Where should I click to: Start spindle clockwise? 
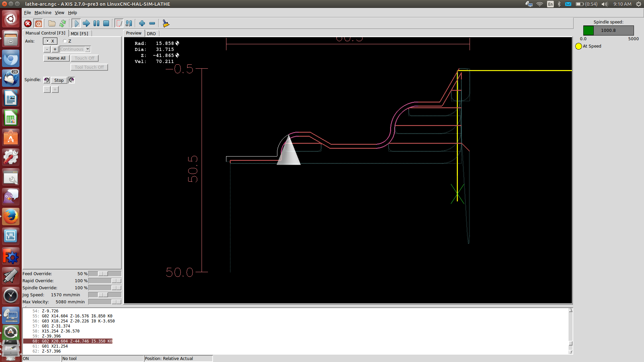click(71, 80)
